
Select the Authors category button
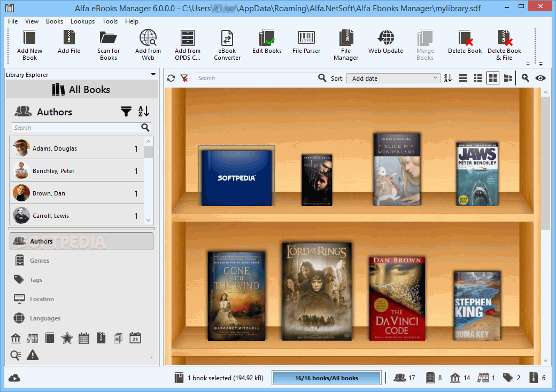click(x=82, y=241)
